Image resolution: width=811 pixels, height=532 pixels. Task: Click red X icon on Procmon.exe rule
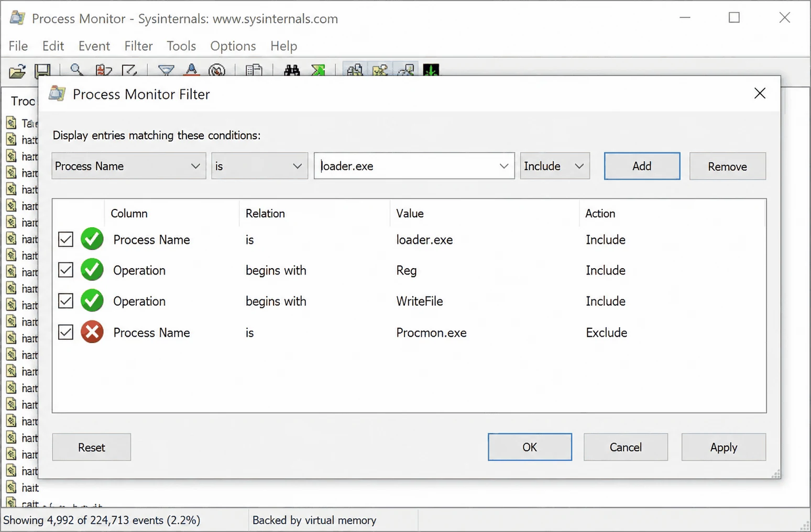point(92,332)
